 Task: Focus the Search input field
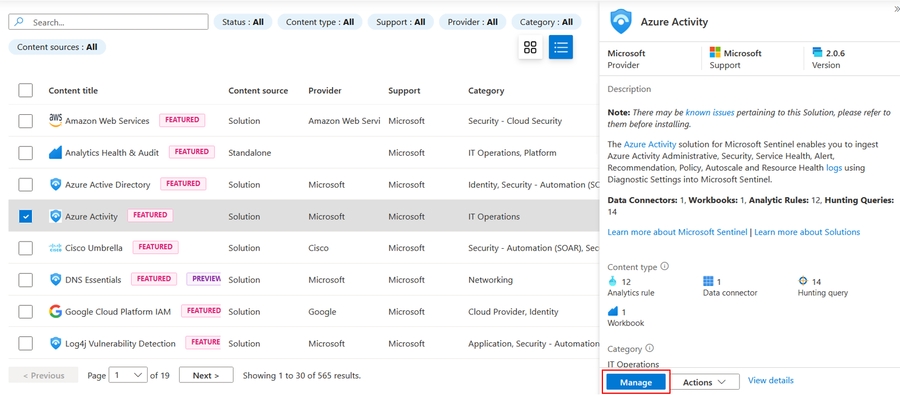(x=108, y=22)
